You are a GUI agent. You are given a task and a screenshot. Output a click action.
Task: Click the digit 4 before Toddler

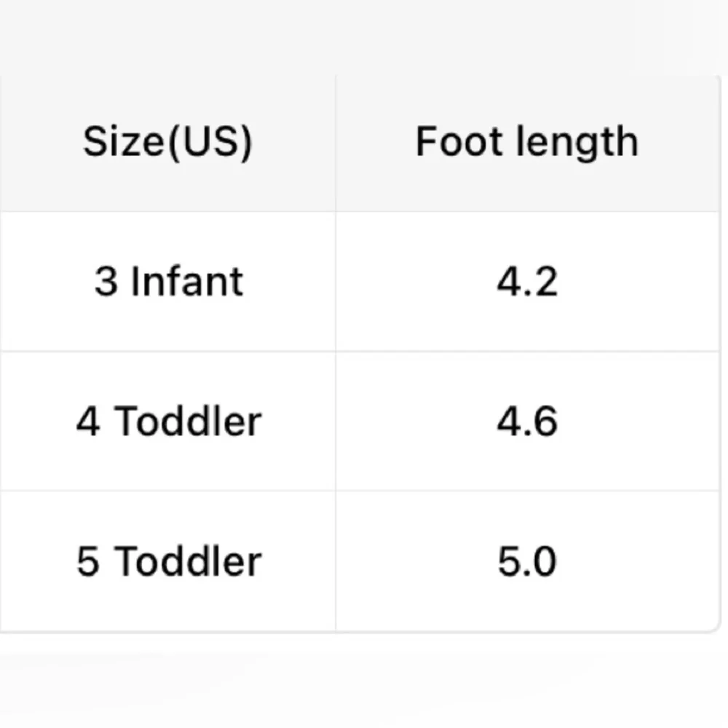pyautogui.click(x=88, y=421)
